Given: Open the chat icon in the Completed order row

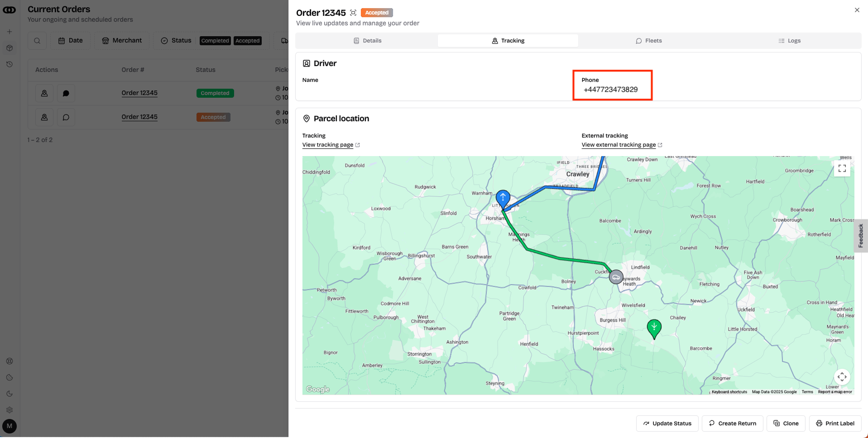Looking at the screenshot, I should (66, 93).
